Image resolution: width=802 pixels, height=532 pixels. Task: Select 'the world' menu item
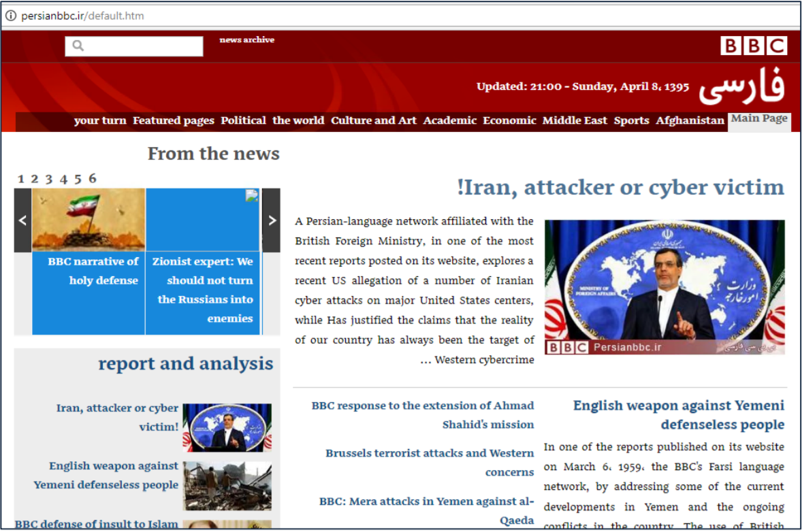coord(298,120)
